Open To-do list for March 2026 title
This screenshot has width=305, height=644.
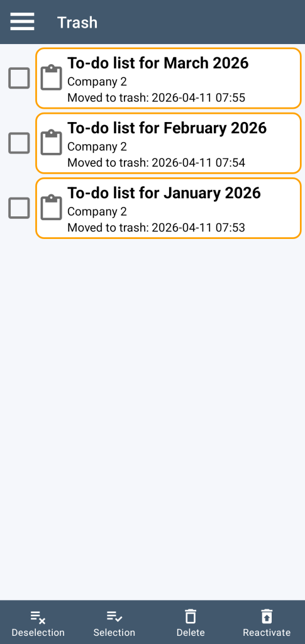coord(158,63)
